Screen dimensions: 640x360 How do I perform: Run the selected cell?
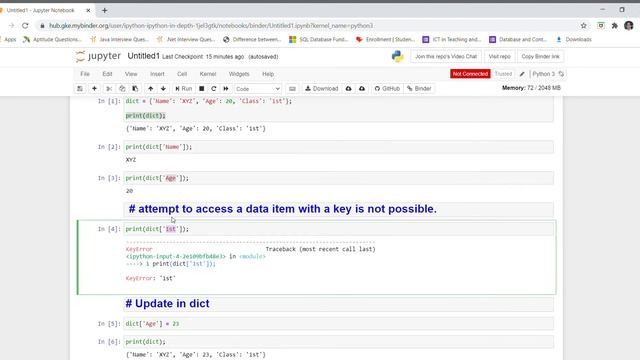click(x=183, y=89)
